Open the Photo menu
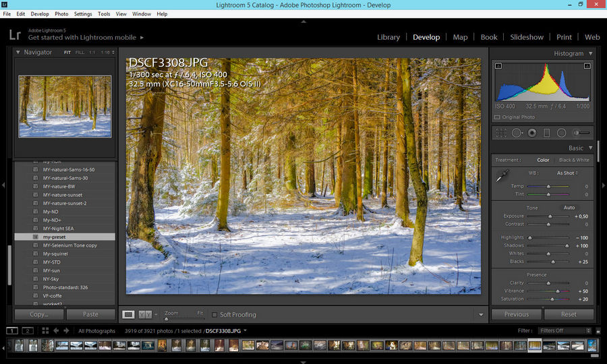The height and width of the screenshot is (364, 607). (61, 13)
